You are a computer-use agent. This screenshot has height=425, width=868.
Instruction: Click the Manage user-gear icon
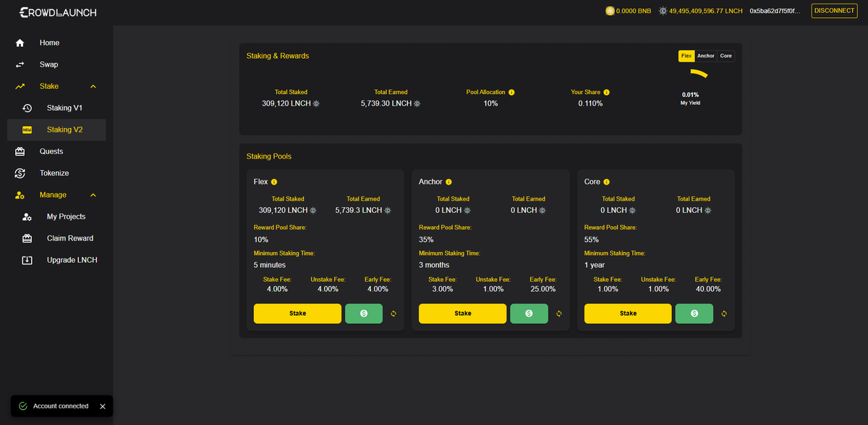[x=20, y=195]
